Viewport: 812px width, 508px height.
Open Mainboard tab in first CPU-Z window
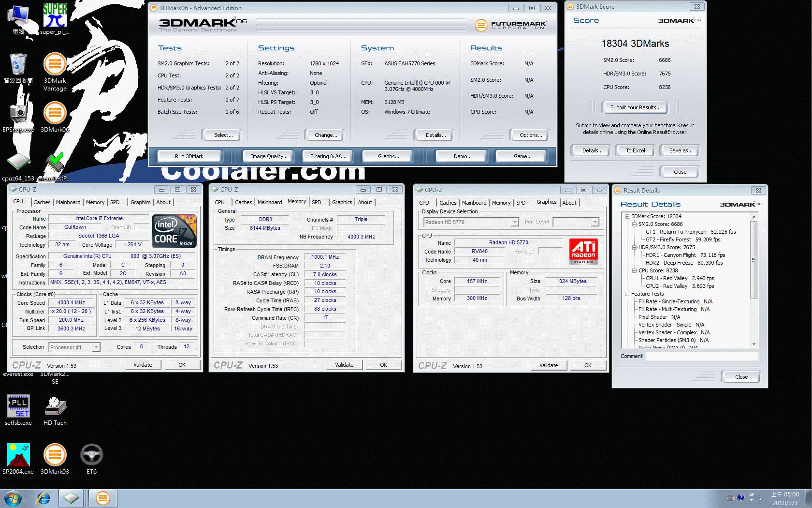pos(68,202)
